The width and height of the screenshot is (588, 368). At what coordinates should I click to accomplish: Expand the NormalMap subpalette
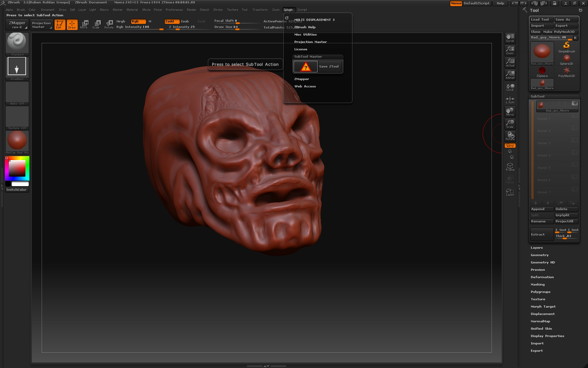[x=540, y=321]
